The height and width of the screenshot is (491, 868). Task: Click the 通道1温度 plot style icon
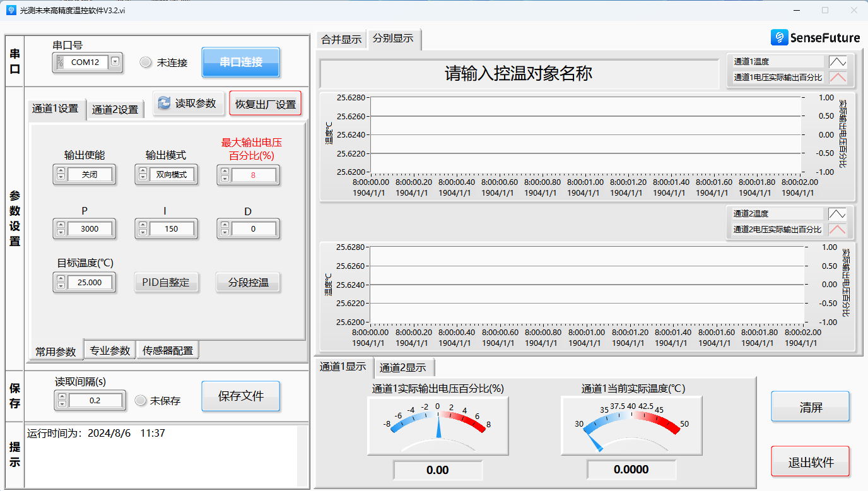pos(838,62)
